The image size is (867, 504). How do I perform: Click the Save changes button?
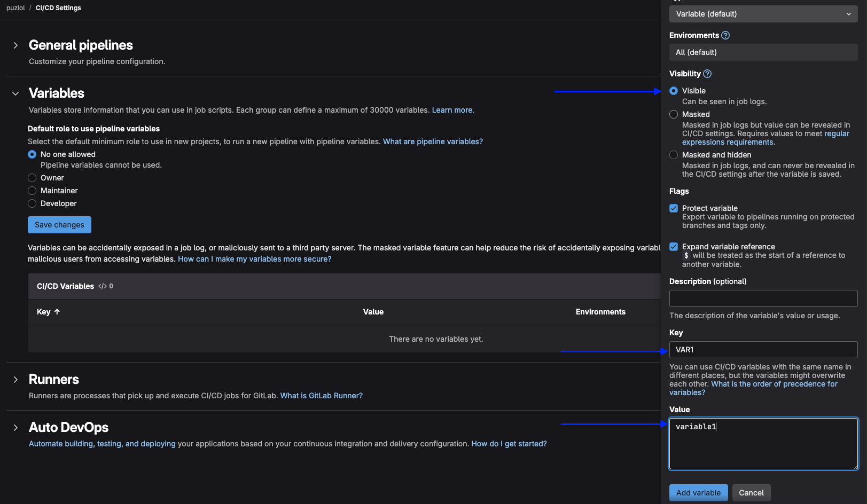tap(59, 225)
